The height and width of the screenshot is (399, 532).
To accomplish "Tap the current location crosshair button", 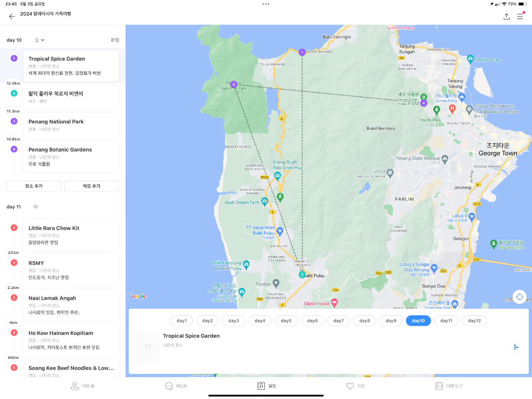I will [x=519, y=297].
